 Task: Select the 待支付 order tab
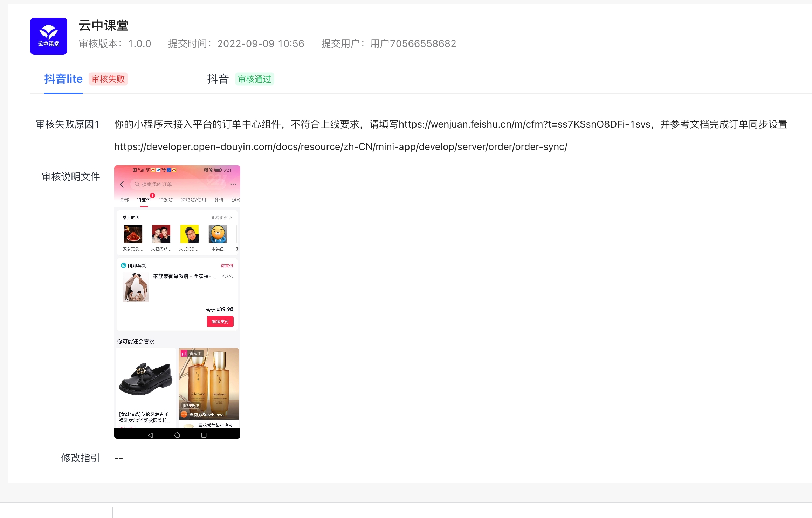(x=144, y=200)
